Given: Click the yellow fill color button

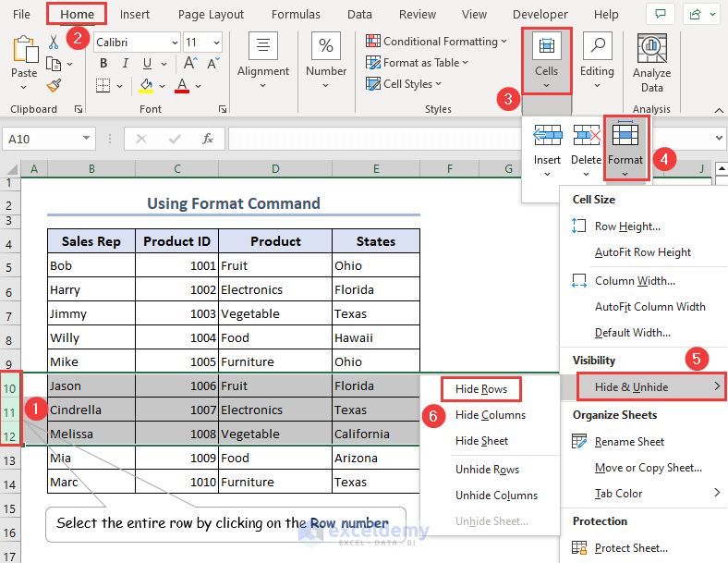Looking at the screenshot, I should pos(146,85).
